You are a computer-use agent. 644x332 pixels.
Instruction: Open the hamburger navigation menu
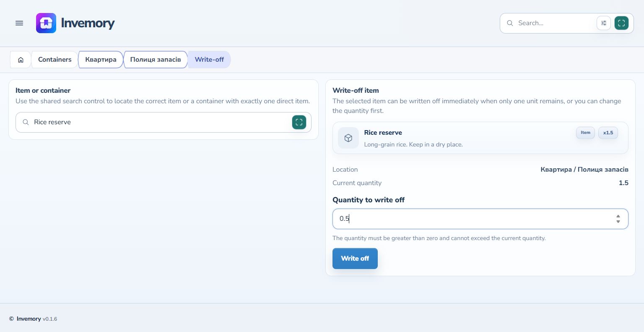[x=19, y=23]
